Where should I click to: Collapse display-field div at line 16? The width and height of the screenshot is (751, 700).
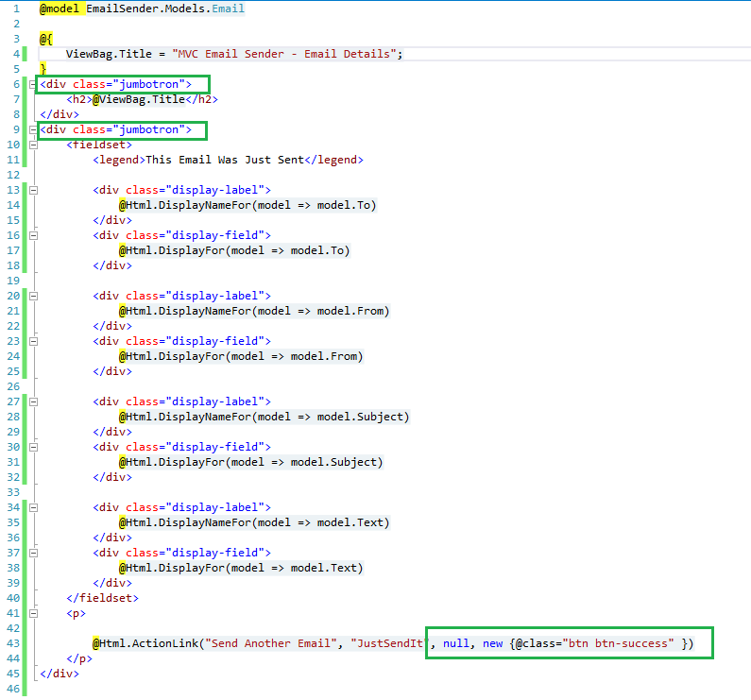coord(33,236)
